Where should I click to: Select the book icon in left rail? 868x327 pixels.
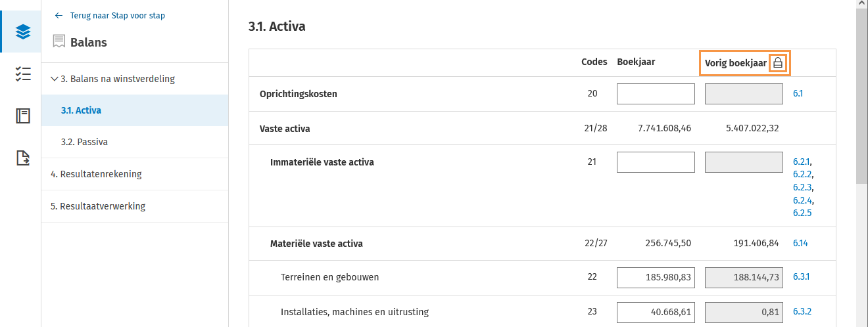tap(23, 116)
